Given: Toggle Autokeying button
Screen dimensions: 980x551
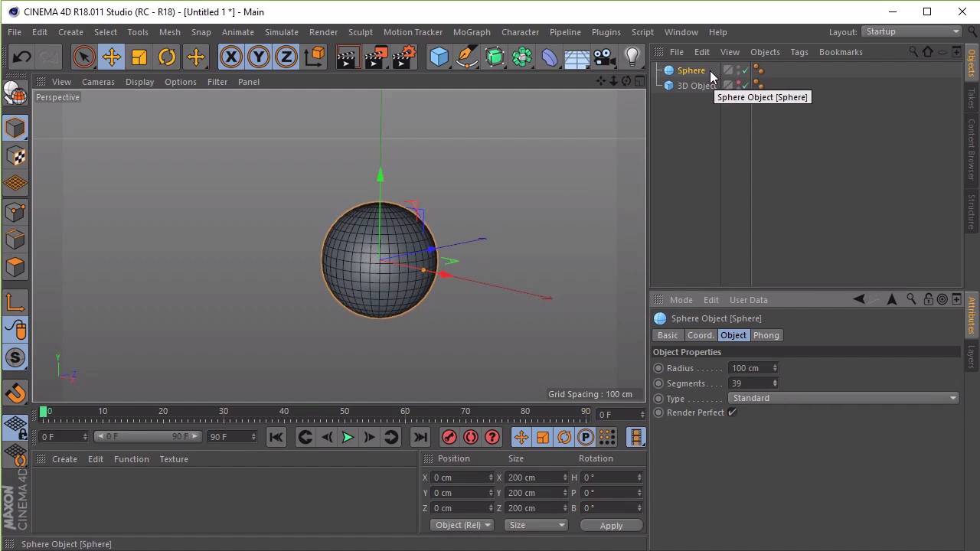Looking at the screenshot, I should pyautogui.click(x=471, y=437).
